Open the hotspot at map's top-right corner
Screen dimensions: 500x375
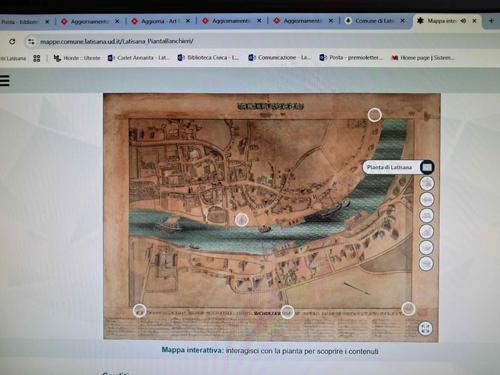[x=375, y=115]
